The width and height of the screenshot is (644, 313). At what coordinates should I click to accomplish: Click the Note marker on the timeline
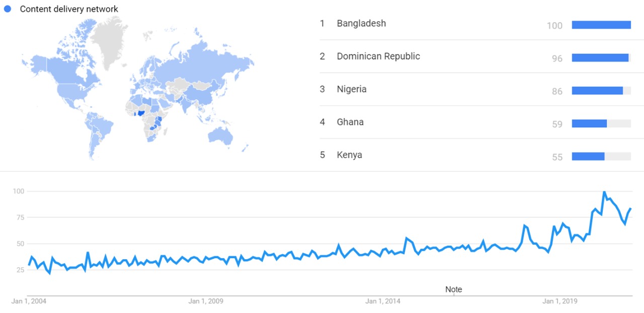453,290
